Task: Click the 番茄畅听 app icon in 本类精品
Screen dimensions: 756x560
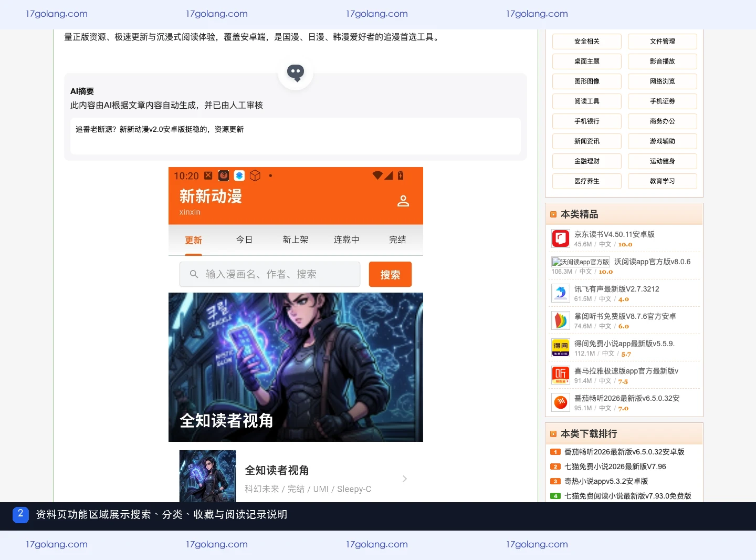Action: pos(561,402)
